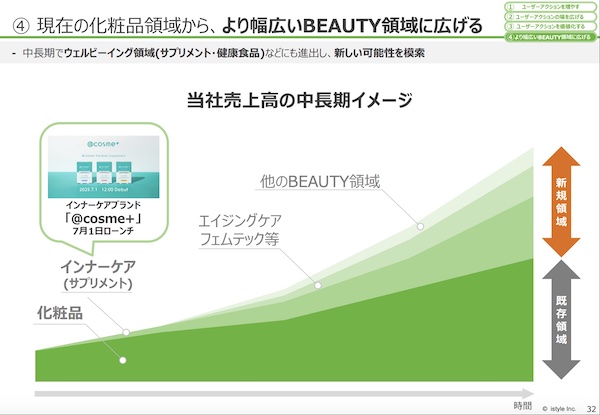The height and width of the screenshot is (415, 600).
Task: Click the 化粧品 marker dot on chart
Action: click(123, 360)
